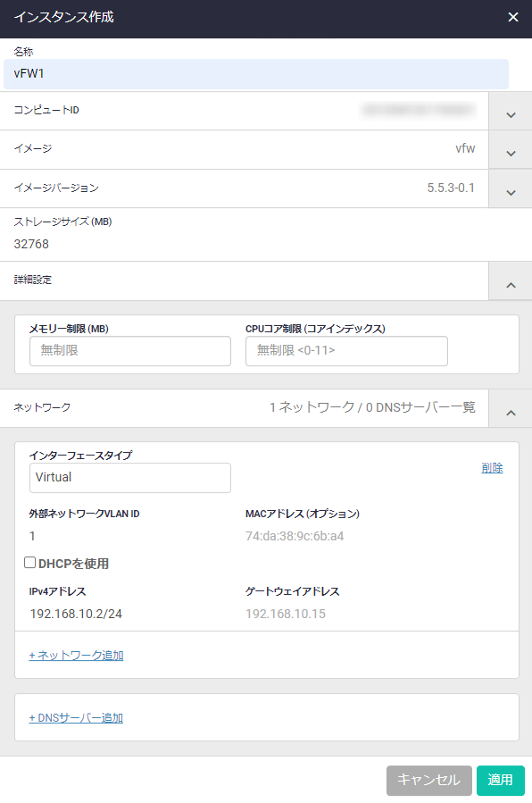The width and height of the screenshot is (532, 803).
Task: Open the イメージバージョン dropdown chevron
Action: 511,192
